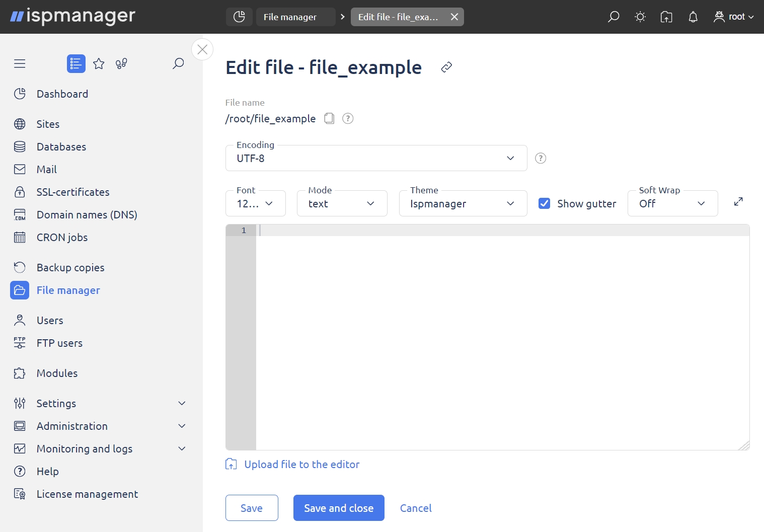The height and width of the screenshot is (532, 764).
Task: Open Domain names (DNS)
Action: click(x=87, y=214)
